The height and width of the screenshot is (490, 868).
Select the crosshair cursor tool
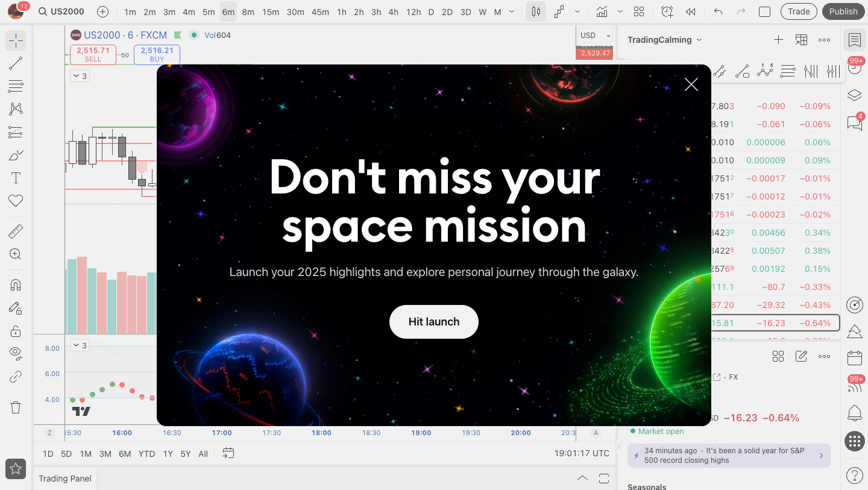(16, 41)
